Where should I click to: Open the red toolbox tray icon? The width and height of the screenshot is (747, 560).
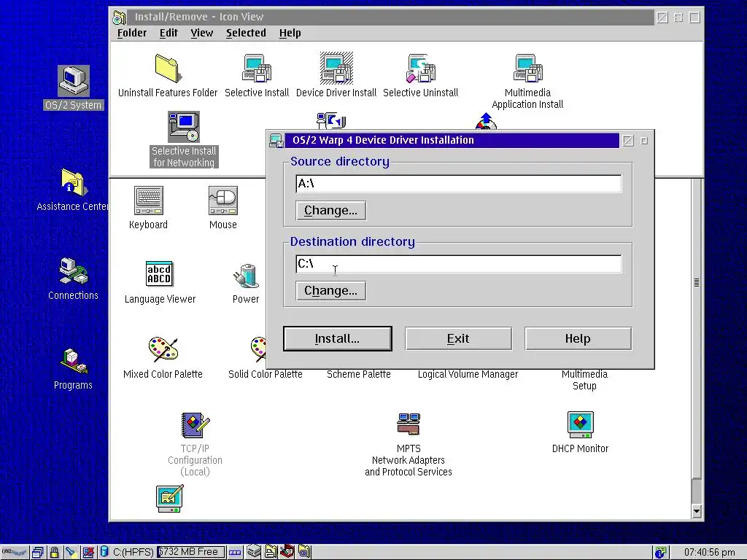coord(287,551)
